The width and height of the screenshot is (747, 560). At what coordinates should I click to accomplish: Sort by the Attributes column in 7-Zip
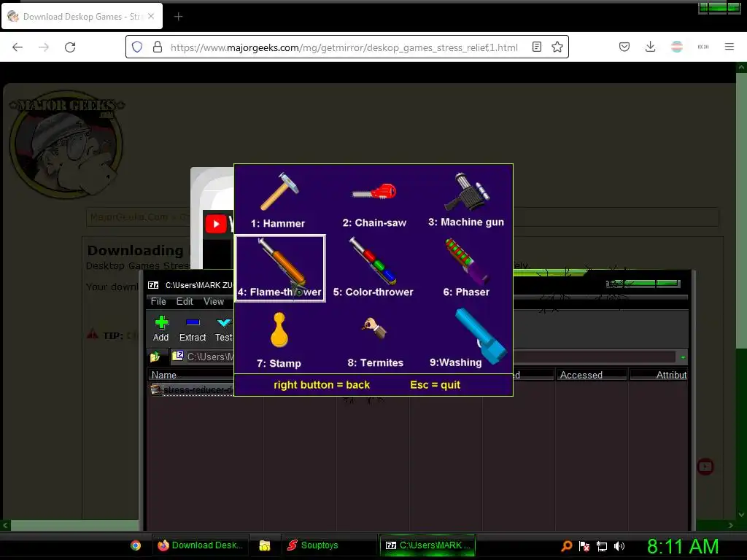point(659,376)
